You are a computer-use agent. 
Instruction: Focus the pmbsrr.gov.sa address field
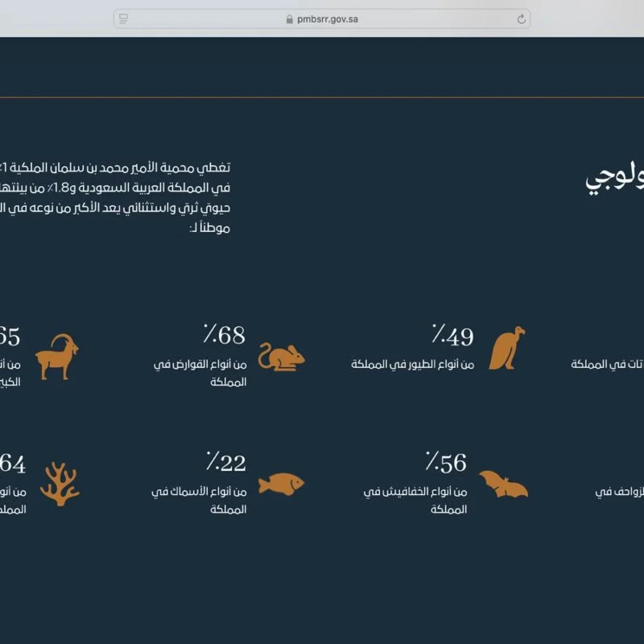322,19
